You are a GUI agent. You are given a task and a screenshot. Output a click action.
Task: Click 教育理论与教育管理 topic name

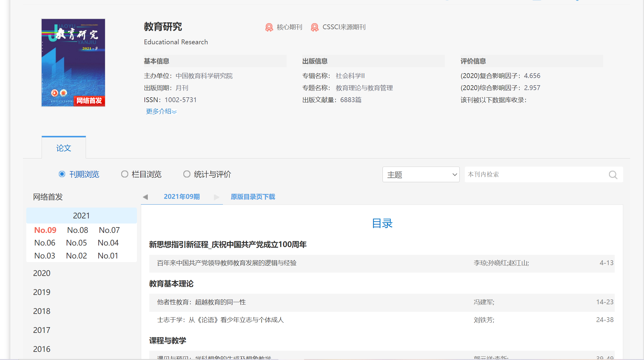(x=364, y=88)
